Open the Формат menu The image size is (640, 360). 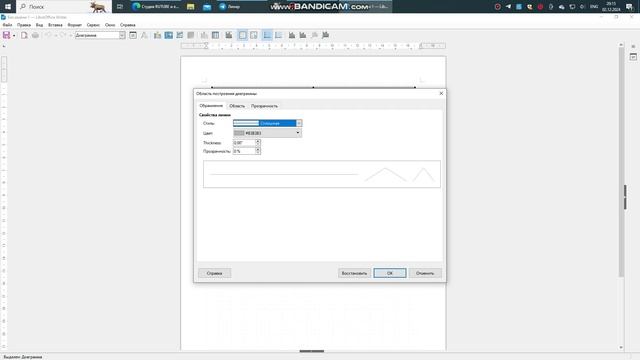pos(74,25)
